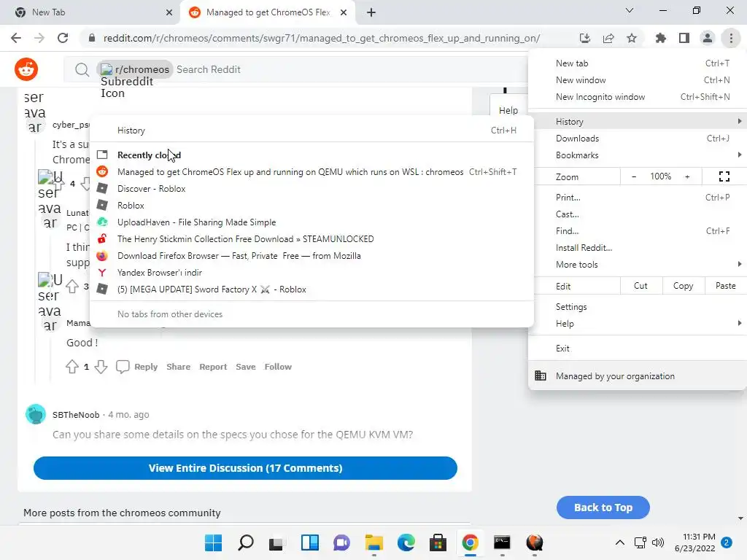Screen dimensions: 747x560
Task: Click the Reddit search magnifier icon
Action: click(82, 70)
